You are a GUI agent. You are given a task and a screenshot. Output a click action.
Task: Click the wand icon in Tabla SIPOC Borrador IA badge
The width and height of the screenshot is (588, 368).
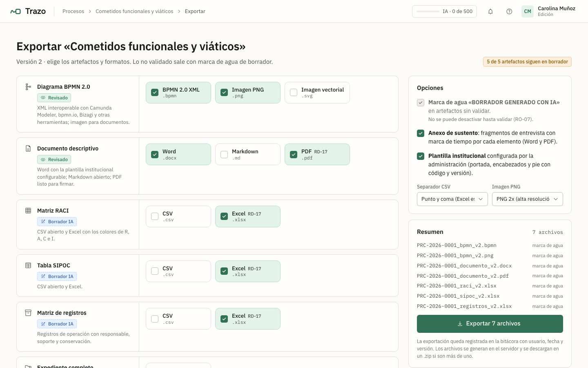pyautogui.click(x=43, y=276)
